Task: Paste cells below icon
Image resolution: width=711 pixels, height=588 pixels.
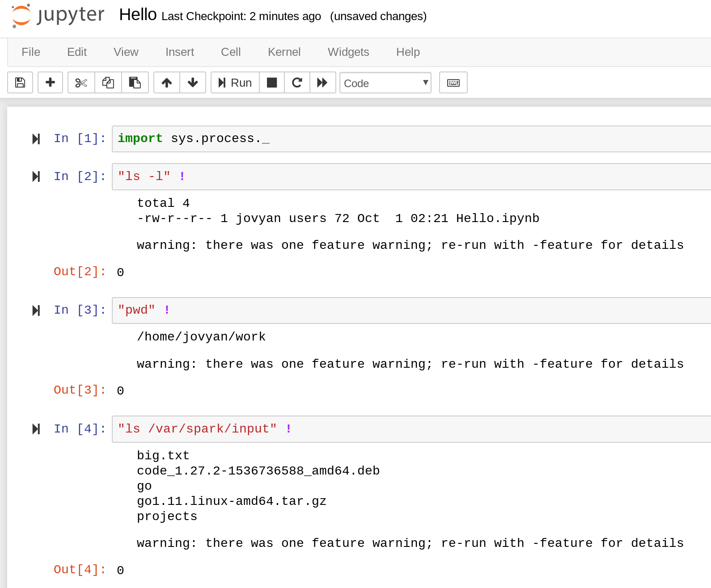Action: [x=135, y=83]
